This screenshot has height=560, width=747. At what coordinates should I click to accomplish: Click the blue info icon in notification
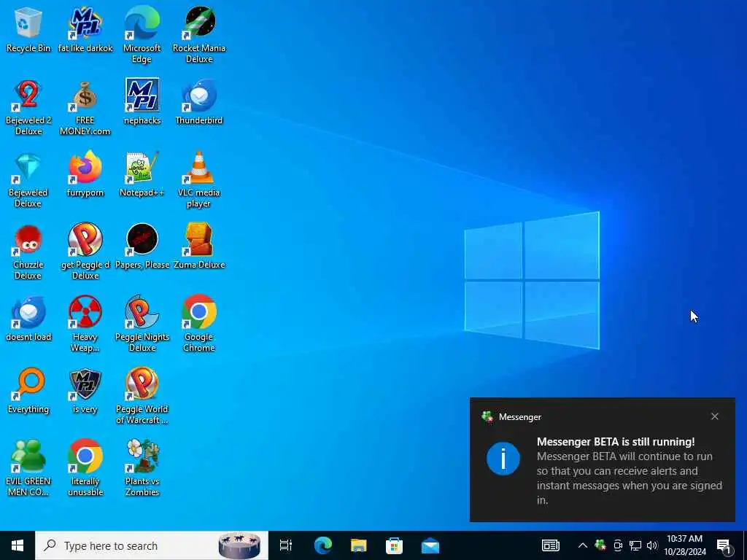point(503,459)
